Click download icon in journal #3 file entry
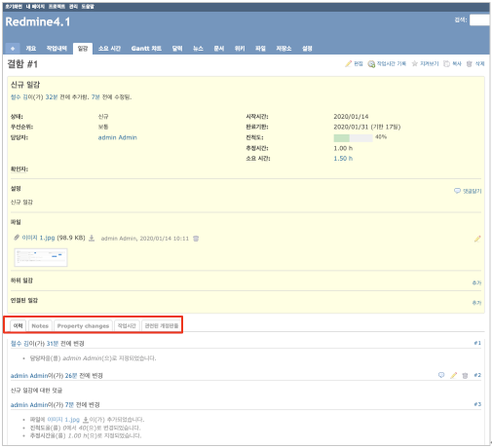 pyautogui.click(x=86, y=420)
